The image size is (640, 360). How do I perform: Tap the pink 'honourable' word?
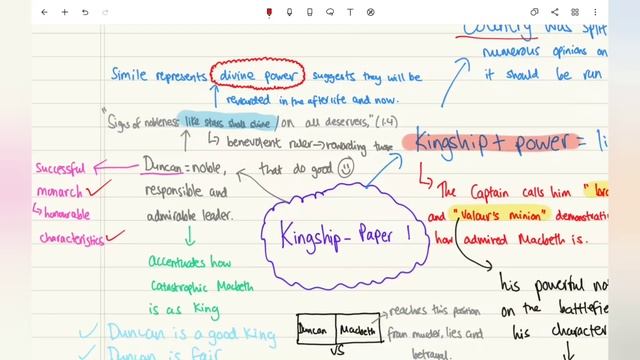pos(67,213)
